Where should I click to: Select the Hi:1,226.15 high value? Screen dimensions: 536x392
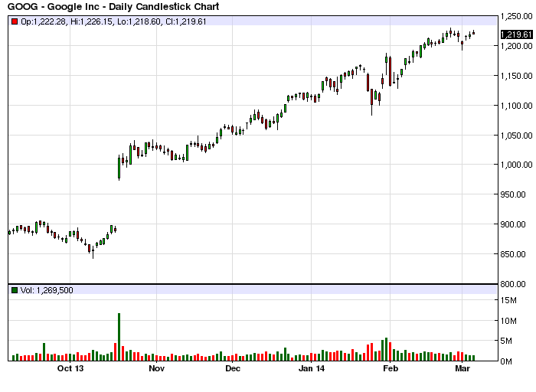click(x=92, y=21)
